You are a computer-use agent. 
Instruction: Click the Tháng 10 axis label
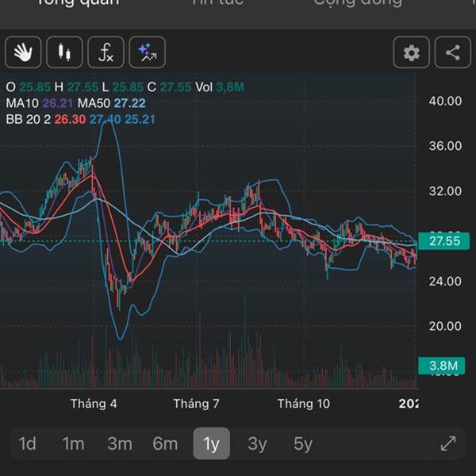click(304, 404)
